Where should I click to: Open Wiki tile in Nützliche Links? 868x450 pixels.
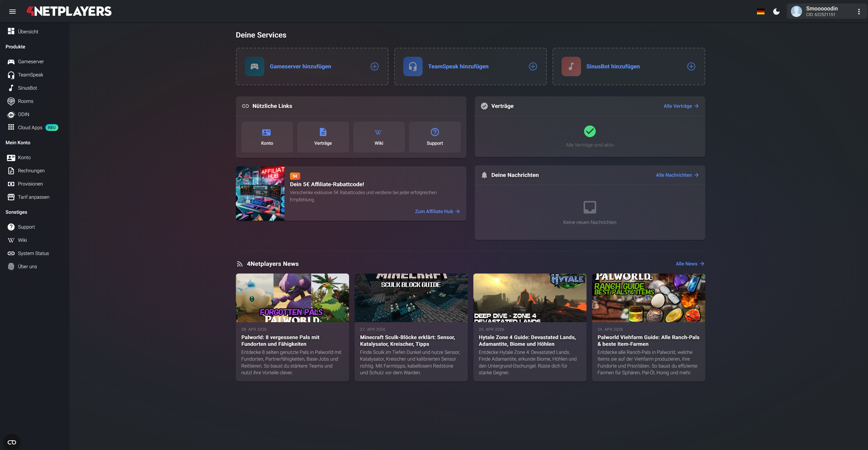coord(379,137)
